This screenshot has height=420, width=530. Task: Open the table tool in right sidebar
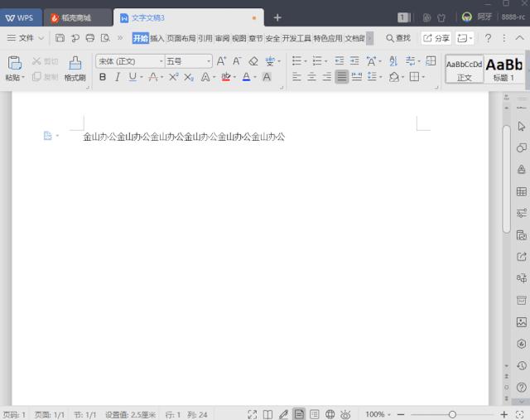click(521, 191)
